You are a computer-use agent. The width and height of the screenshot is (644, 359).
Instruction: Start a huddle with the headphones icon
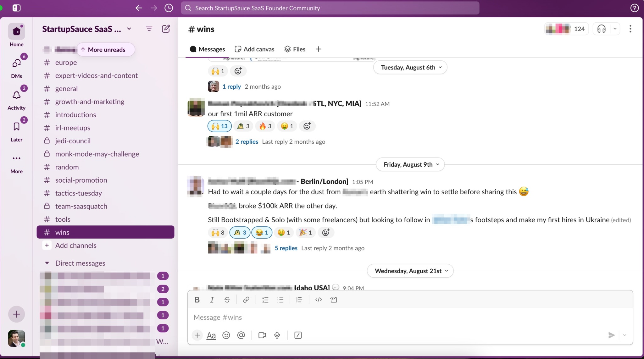click(x=601, y=29)
